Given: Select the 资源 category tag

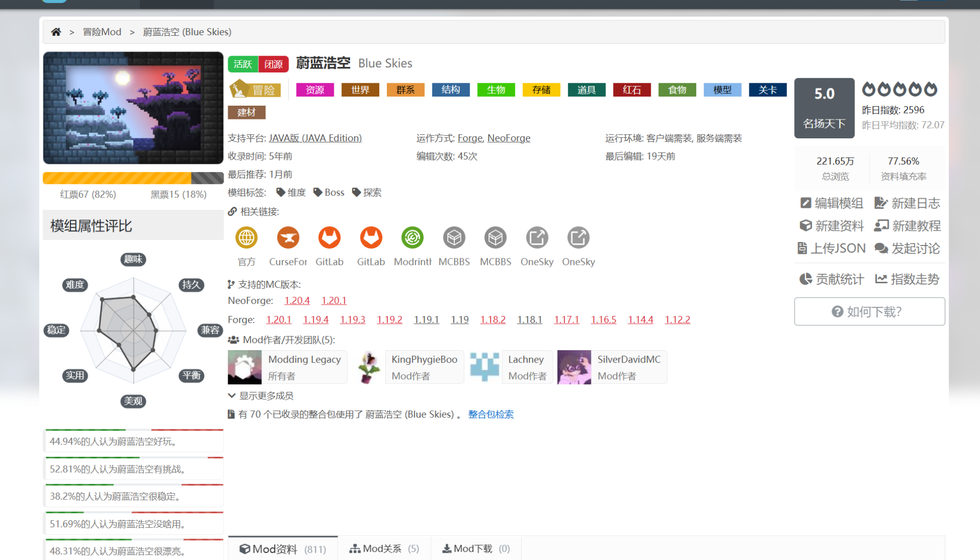Looking at the screenshot, I should coord(315,90).
